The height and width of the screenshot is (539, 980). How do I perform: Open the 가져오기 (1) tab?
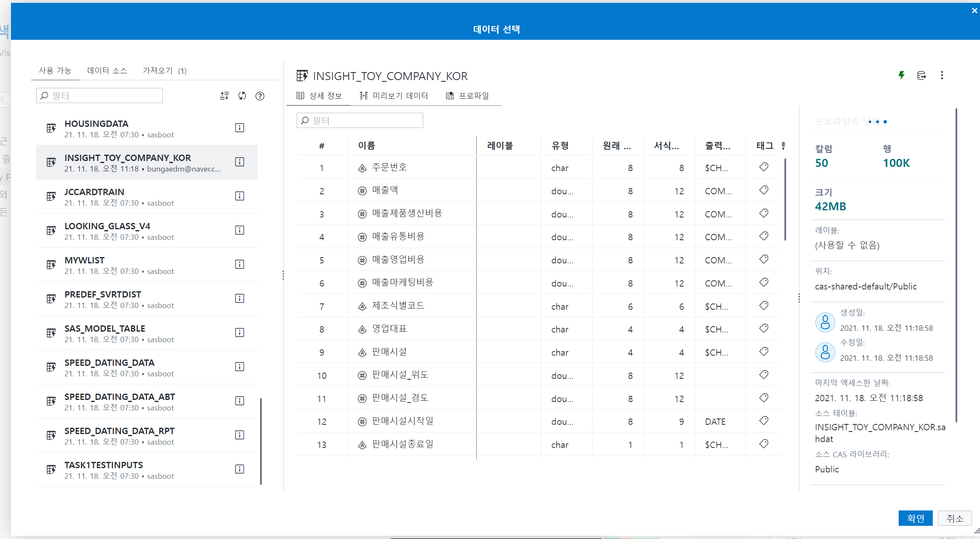(x=164, y=70)
